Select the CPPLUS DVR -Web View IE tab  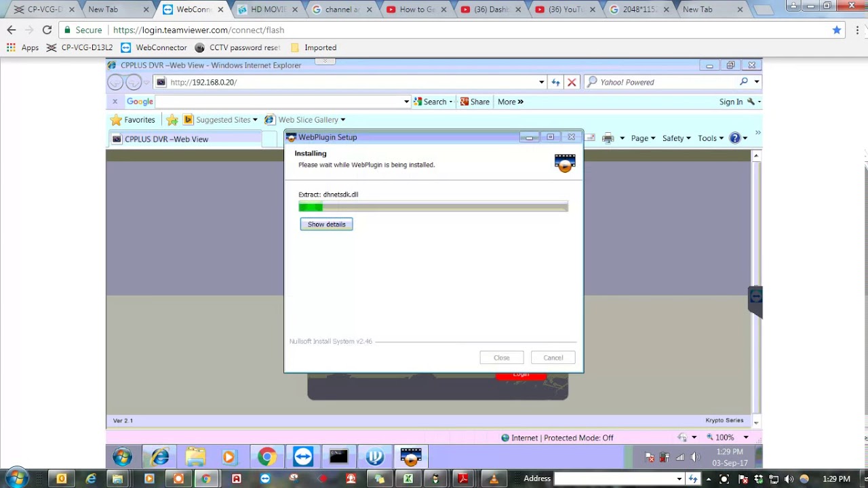(x=184, y=139)
